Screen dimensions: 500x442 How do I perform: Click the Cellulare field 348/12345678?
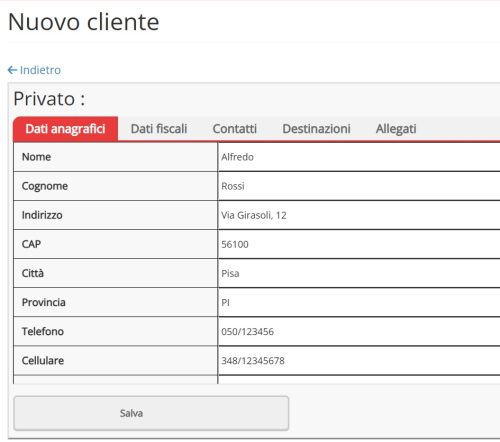359,360
